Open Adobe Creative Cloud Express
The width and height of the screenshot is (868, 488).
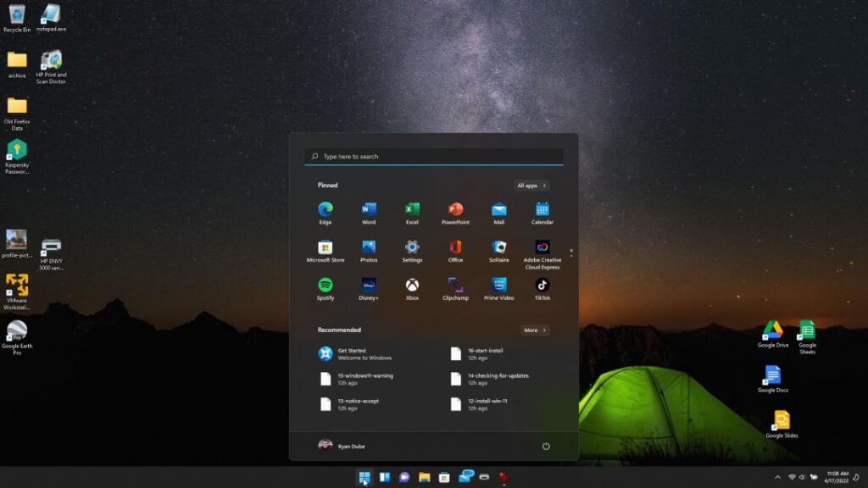(542, 254)
